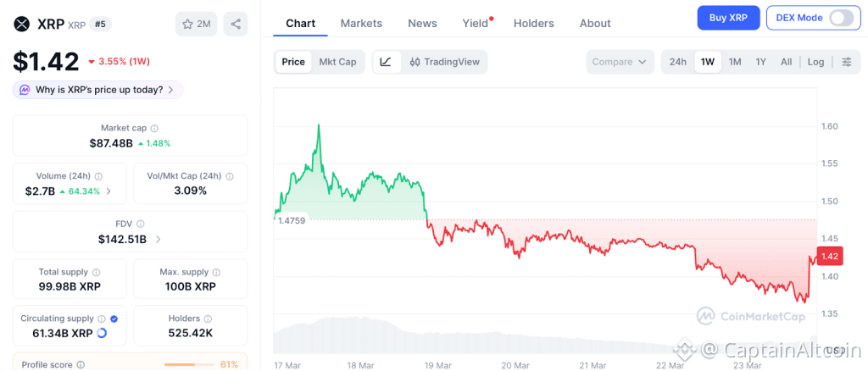Enable Log scale on chart

pyautogui.click(x=815, y=62)
